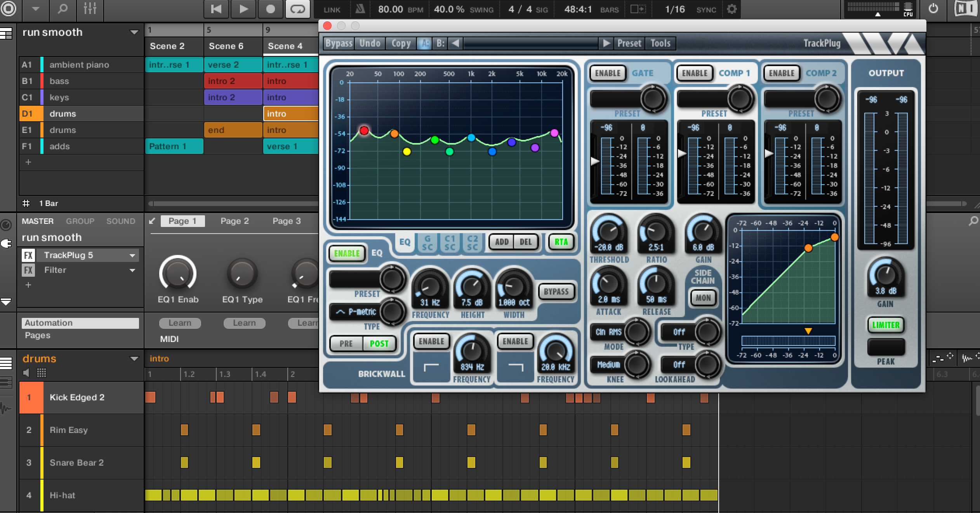Select the Kick Edged 2 sound slot
This screenshot has height=513, width=980.
click(x=77, y=397)
